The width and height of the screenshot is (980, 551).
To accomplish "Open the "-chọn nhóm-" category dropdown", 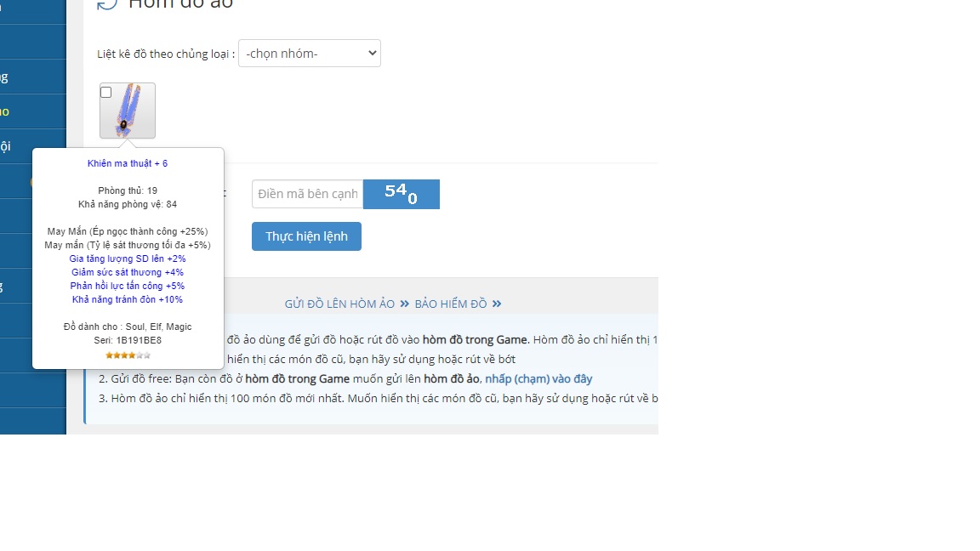I will coord(309,53).
